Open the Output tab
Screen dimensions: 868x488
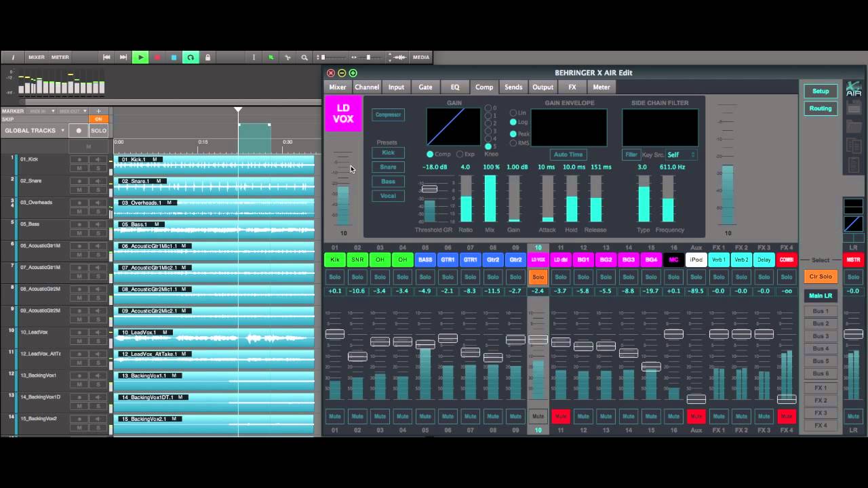(x=542, y=87)
